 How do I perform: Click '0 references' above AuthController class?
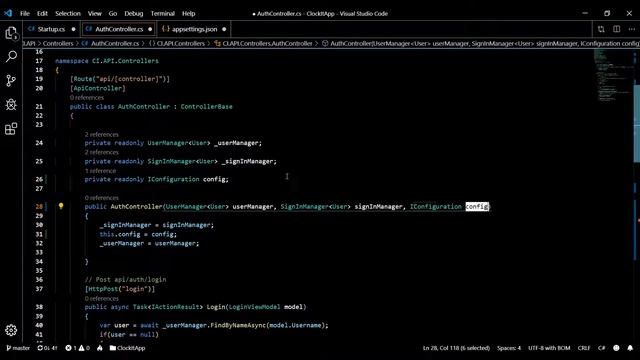[87, 98]
